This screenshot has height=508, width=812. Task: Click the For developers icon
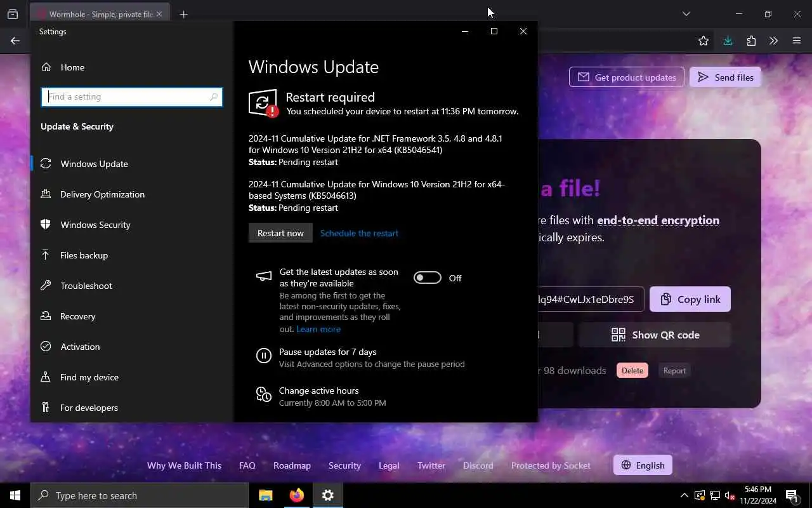tap(46, 407)
